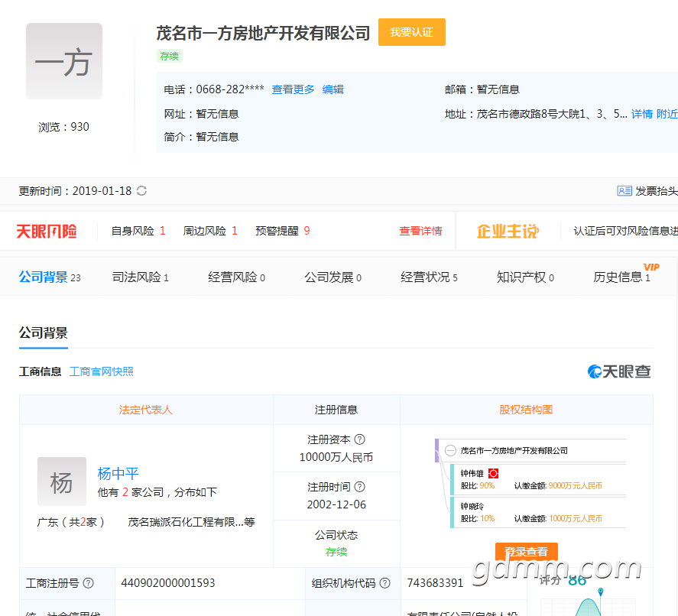Click the 存续 status tag under company name
The width and height of the screenshot is (678, 616).
[170, 57]
